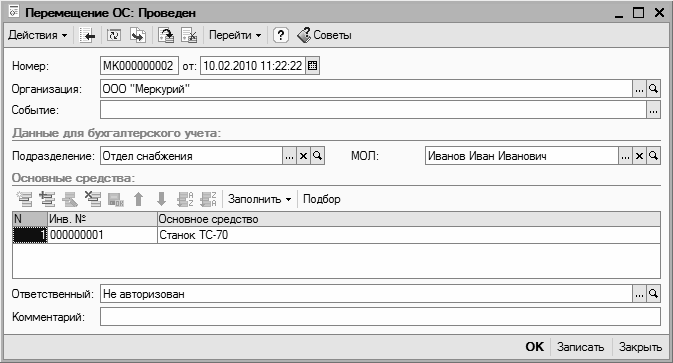
Task: Open the Заполнить dropdown
Action: 260,199
